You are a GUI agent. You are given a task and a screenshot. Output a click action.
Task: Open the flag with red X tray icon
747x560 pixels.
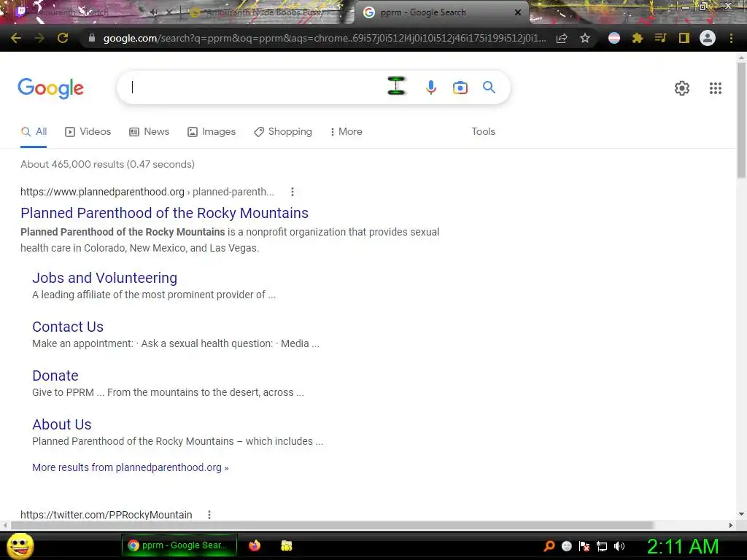click(584, 546)
